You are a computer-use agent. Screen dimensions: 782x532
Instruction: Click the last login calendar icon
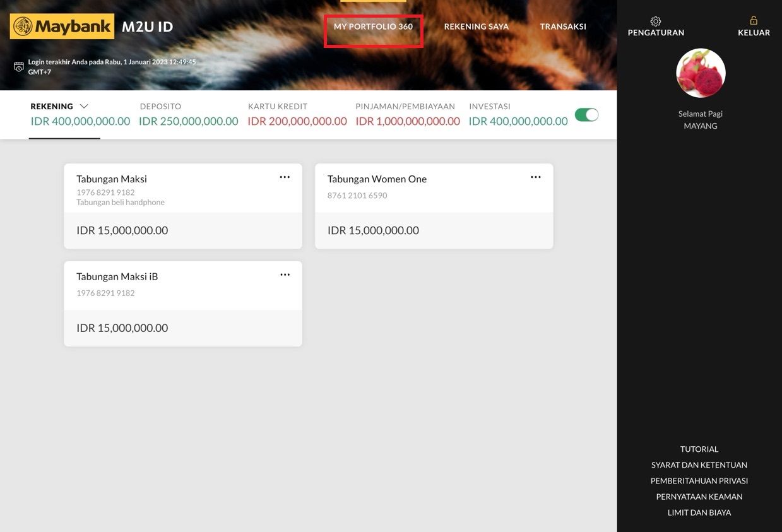19,67
